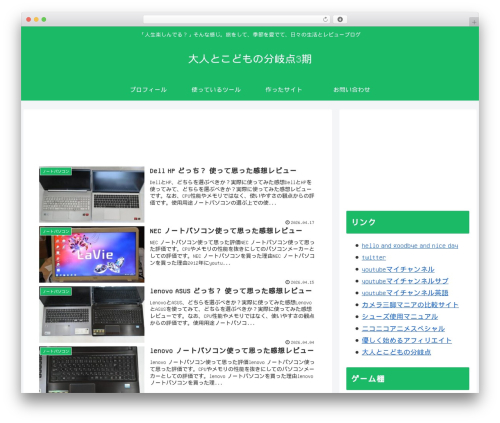Click the browser reload icon
The width and height of the screenshot is (500, 423).
point(325,19)
